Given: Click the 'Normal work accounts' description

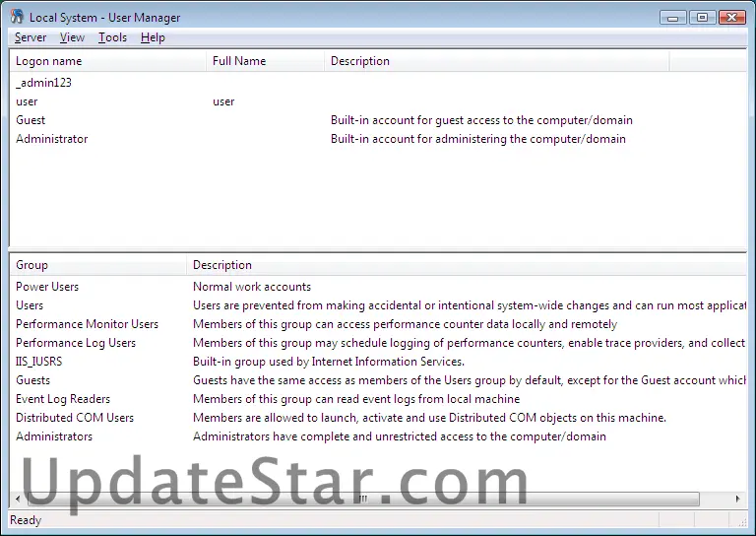Looking at the screenshot, I should coord(252,287).
